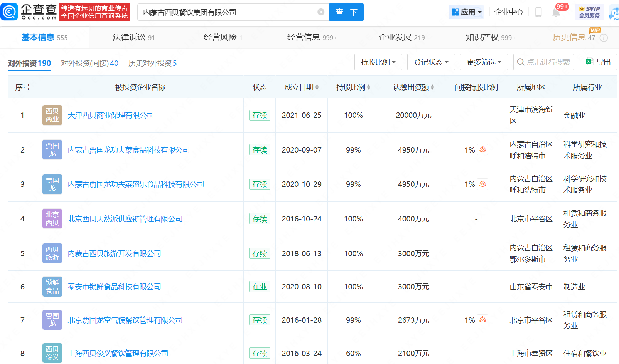This screenshot has height=364, width=619.
Task: Sort by 成立日期 column arrows
Action: tap(317, 87)
